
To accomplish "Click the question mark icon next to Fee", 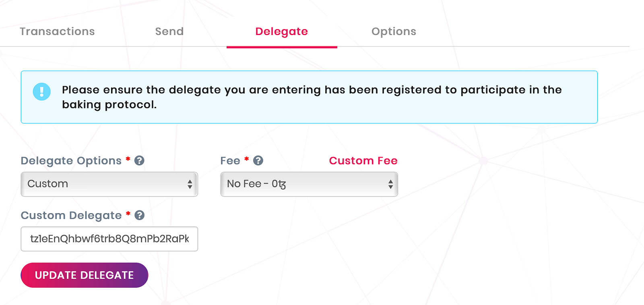I will tap(258, 161).
